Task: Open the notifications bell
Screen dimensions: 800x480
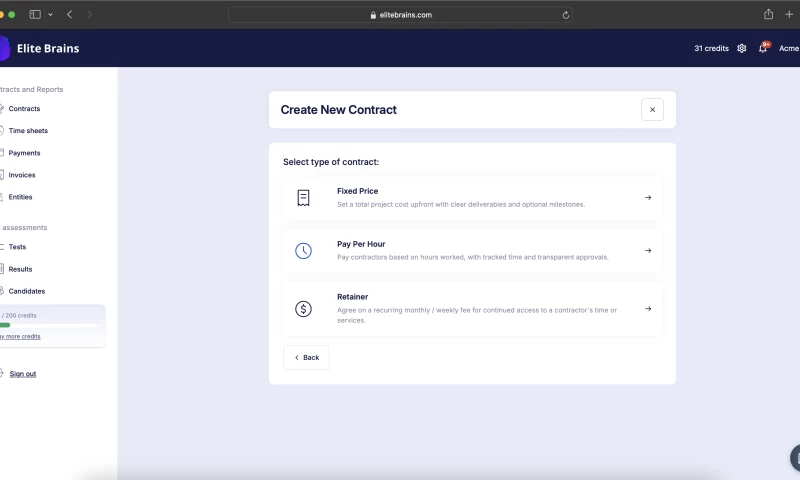Action: click(x=763, y=47)
